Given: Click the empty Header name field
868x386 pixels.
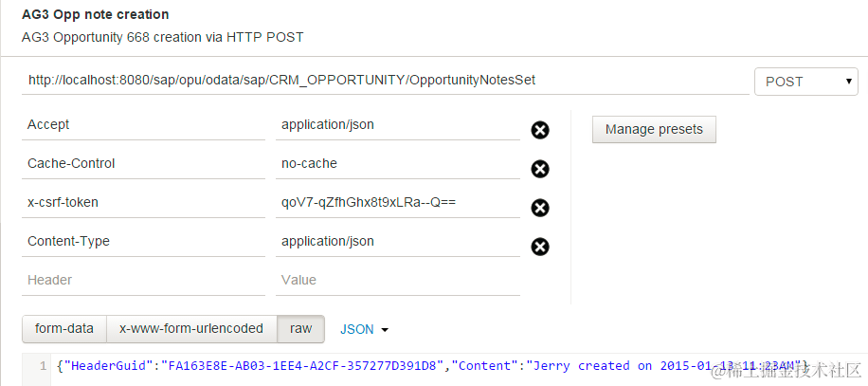Looking at the screenshot, I should (x=143, y=280).
